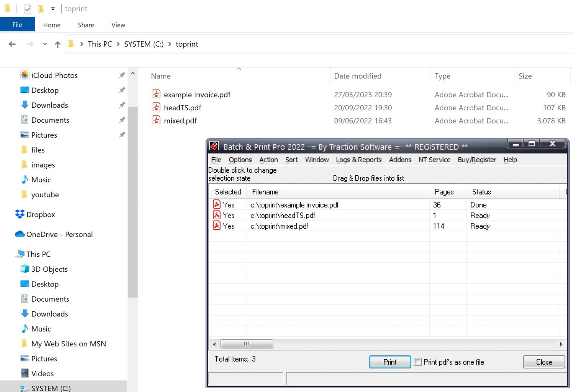573x392 pixels.
Task: Click the Batch & Print Pro title bar icon
Action: [x=214, y=146]
